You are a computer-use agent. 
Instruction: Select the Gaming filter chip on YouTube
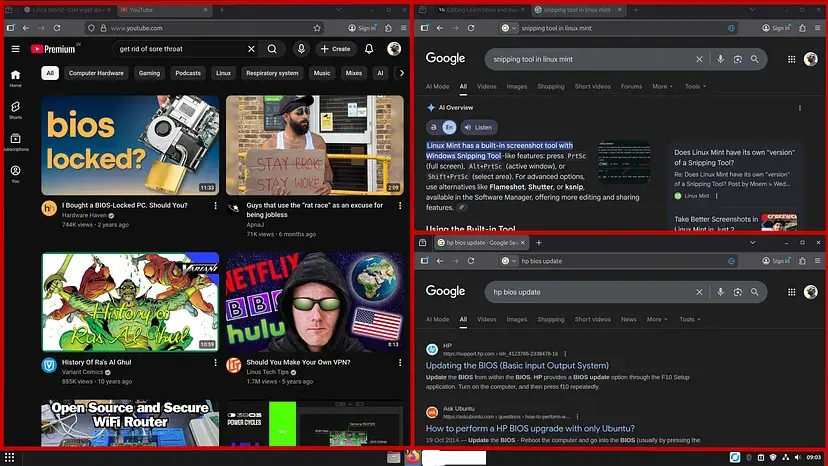(x=149, y=73)
